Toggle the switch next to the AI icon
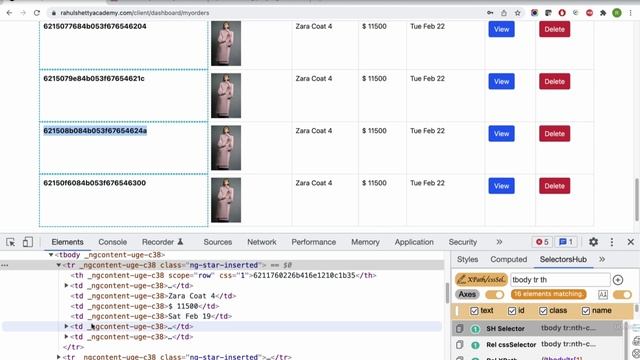Viewport: 640px width, 360px height. [x=622, y=294]
